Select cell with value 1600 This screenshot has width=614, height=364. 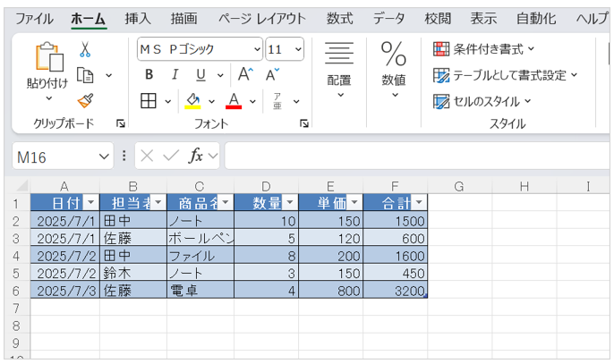[395, 256]
